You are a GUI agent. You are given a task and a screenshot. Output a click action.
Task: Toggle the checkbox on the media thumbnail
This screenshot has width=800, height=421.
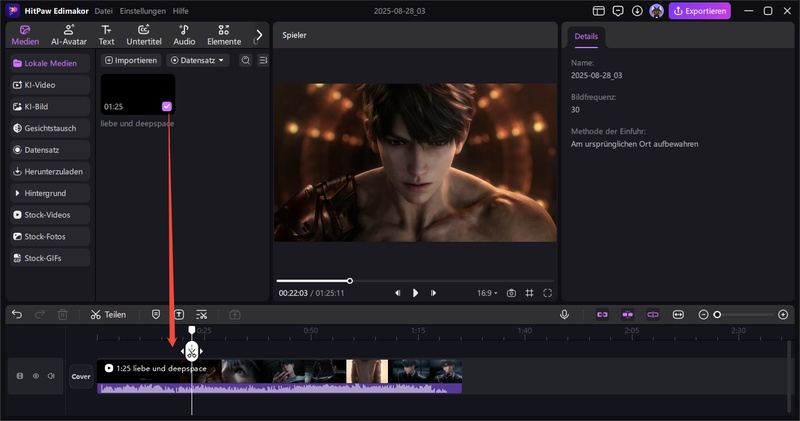[167, 106]
